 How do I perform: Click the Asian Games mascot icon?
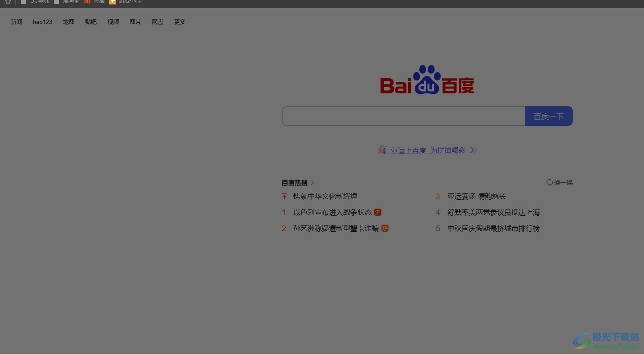(382, 149)
